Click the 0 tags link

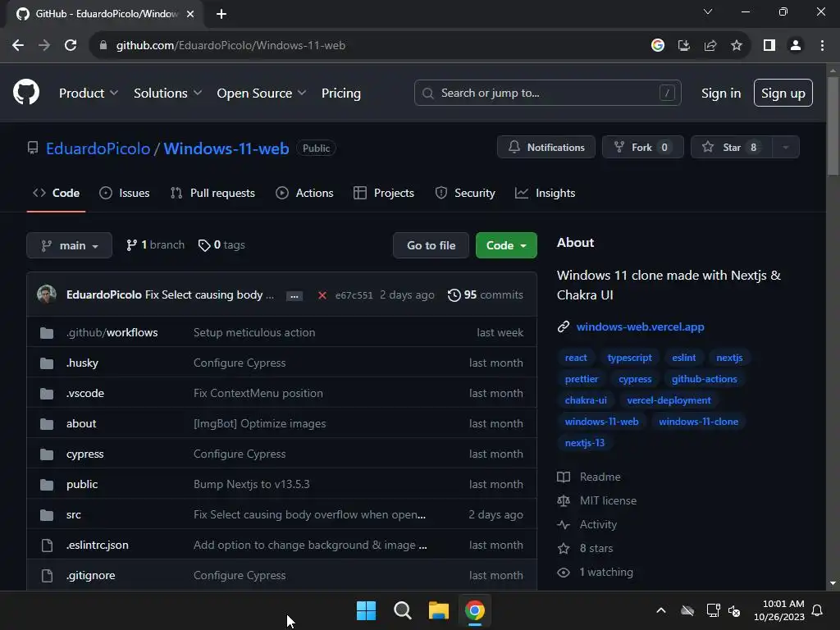(x=221, y=245)
